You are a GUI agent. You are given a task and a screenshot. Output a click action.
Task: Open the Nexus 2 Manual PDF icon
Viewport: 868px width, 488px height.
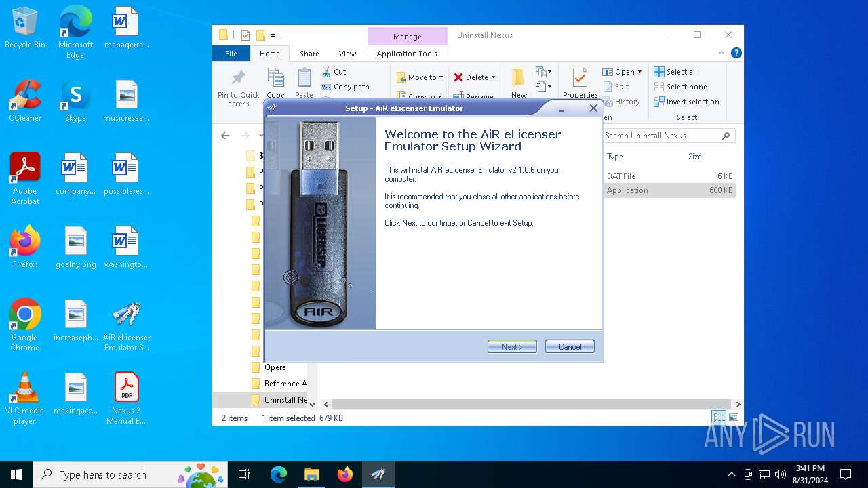pos(126,399)
